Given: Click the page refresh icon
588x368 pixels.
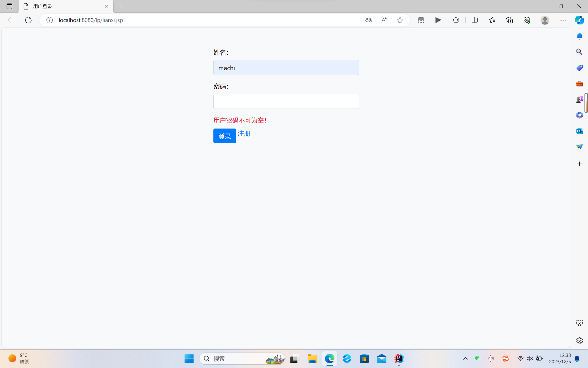Looking at the screenshot, I should tap(28, 20).
